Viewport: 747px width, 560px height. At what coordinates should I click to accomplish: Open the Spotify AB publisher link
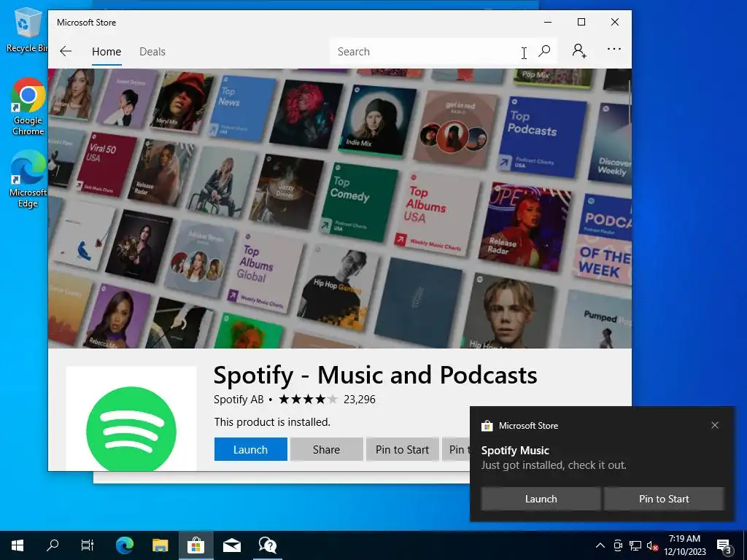(239, 399)
